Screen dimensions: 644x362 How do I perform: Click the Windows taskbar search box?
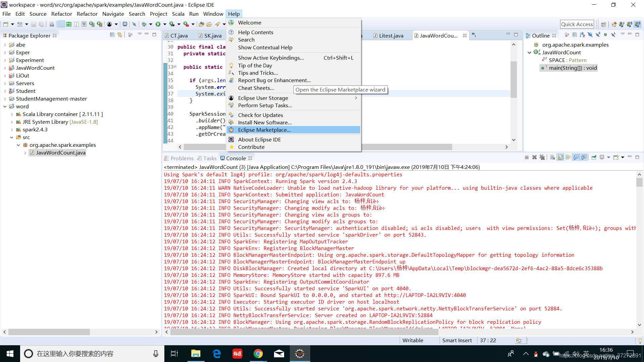tap(92, 354)
